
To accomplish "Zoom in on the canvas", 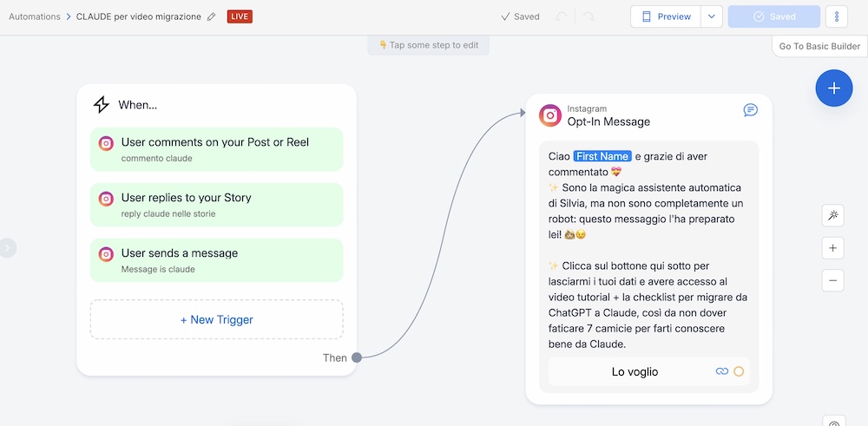I will (832, 248).
